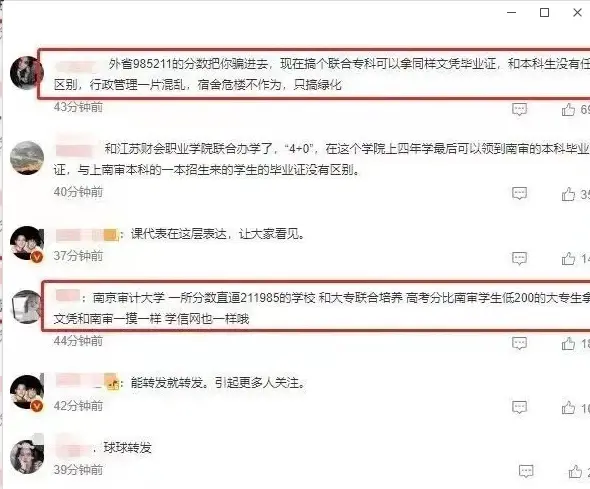This screenshot has width=590, height=489.
Task: Click avatar next to 南京审计大学 comment
Action: [x=26, y=307]
